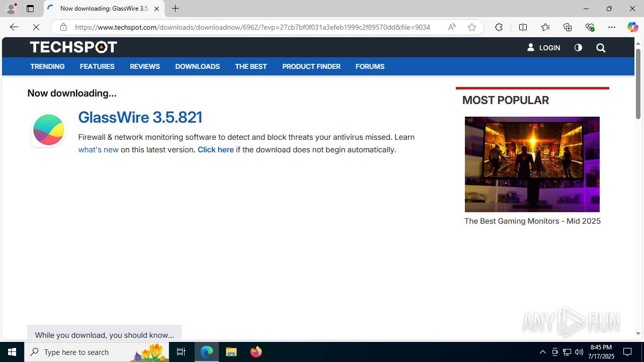The width and height of the screenshot is (644, 362).
Task: Enable Read aloud in address bar
Action: click(451, 27)
